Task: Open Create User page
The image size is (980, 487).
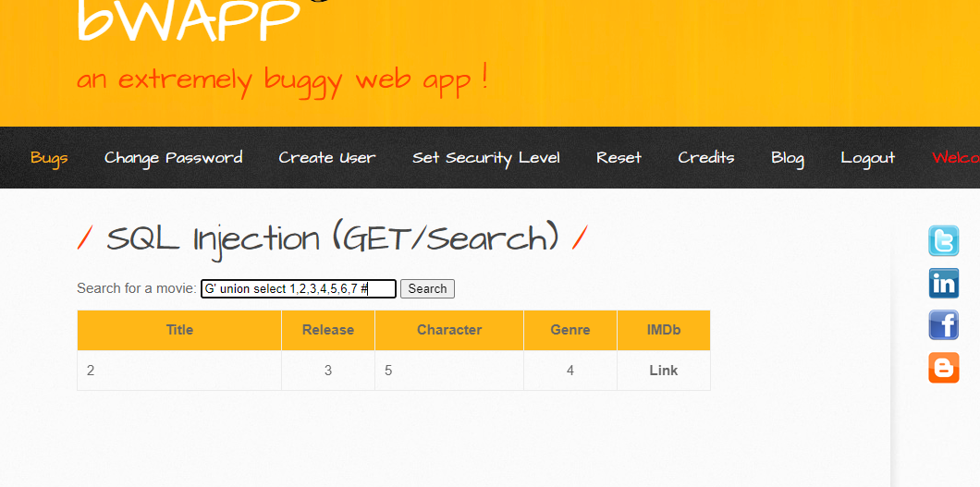Action: click(x=327, y=158)
